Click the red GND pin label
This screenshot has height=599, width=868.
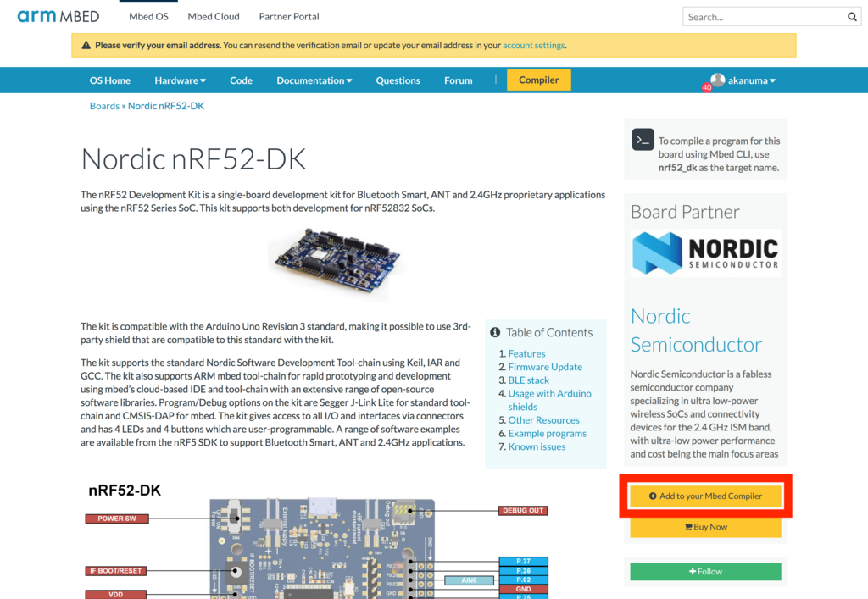point(523,589)
